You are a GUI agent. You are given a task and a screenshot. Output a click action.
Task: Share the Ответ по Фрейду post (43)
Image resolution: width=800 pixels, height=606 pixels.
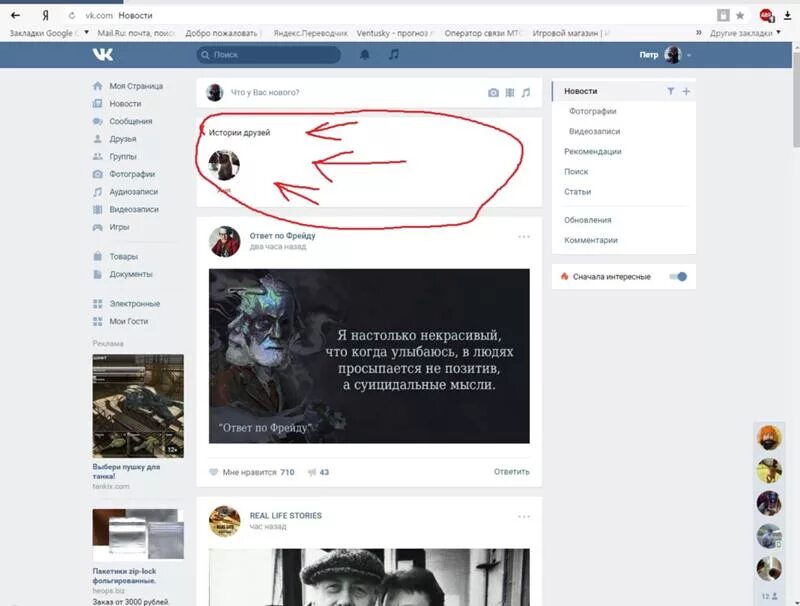click(318, 472)
